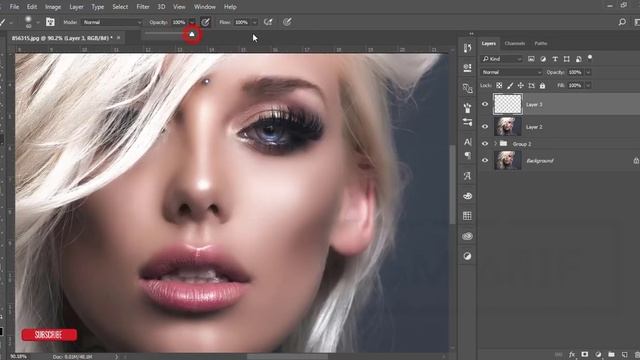Hide the Background layer eye icon
The width and height of the screenshot is (640, 360).
click(485, 160)
